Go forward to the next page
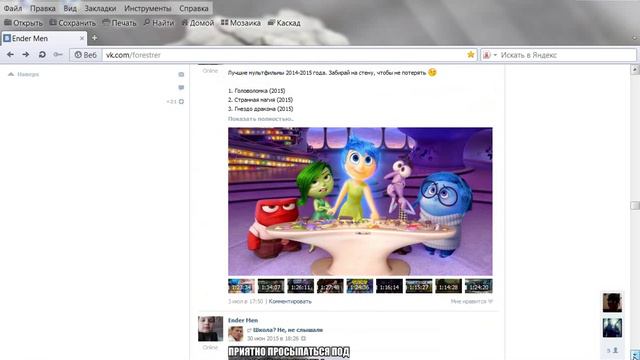The image size is (640, 360). coord(26,55)
